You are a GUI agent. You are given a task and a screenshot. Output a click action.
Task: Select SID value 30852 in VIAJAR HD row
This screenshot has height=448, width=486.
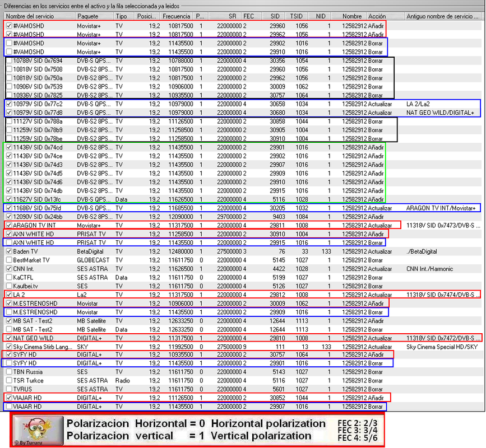pyautogui.click(x=277, y=398)
